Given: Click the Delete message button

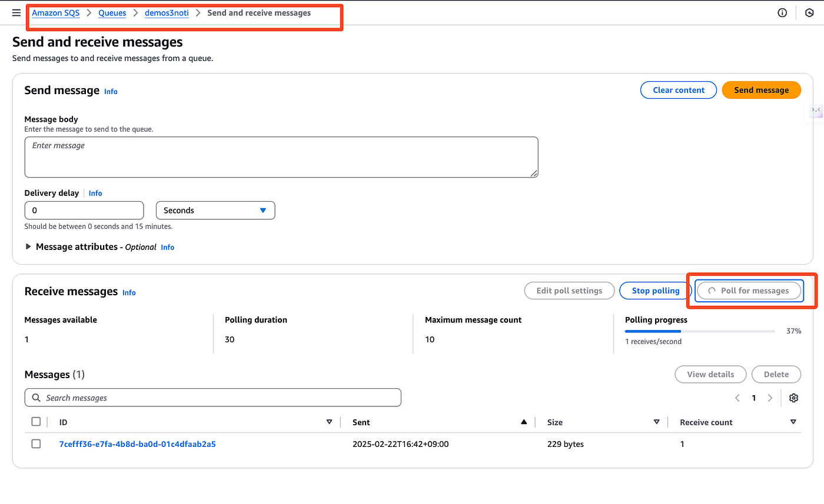Looking at the screenshot, I should click(x=776, y=374).
